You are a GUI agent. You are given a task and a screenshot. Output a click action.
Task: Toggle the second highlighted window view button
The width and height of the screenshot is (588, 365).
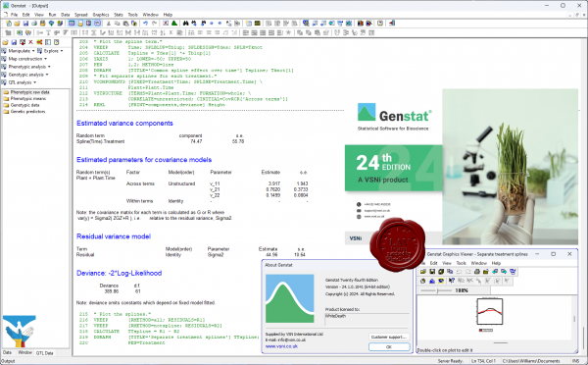[x=80, y=23]
